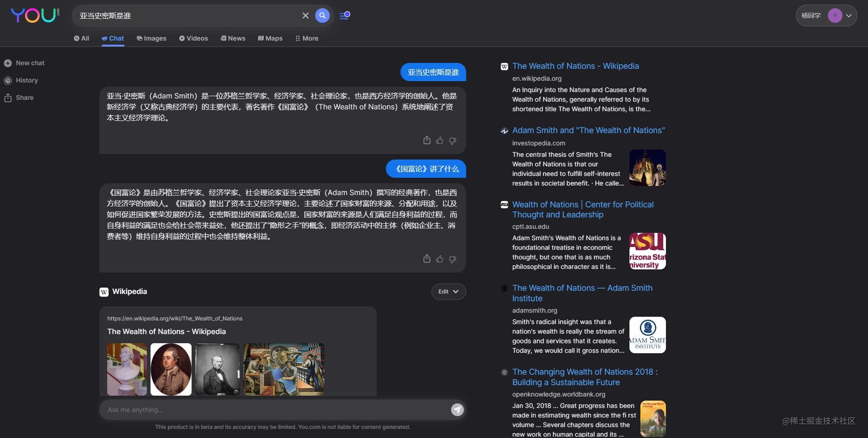The image size is (868, 438).
Task: Click the Adam Smith Institute logo thumbnail
Action: pyautogui.click(x=648, y=335)
